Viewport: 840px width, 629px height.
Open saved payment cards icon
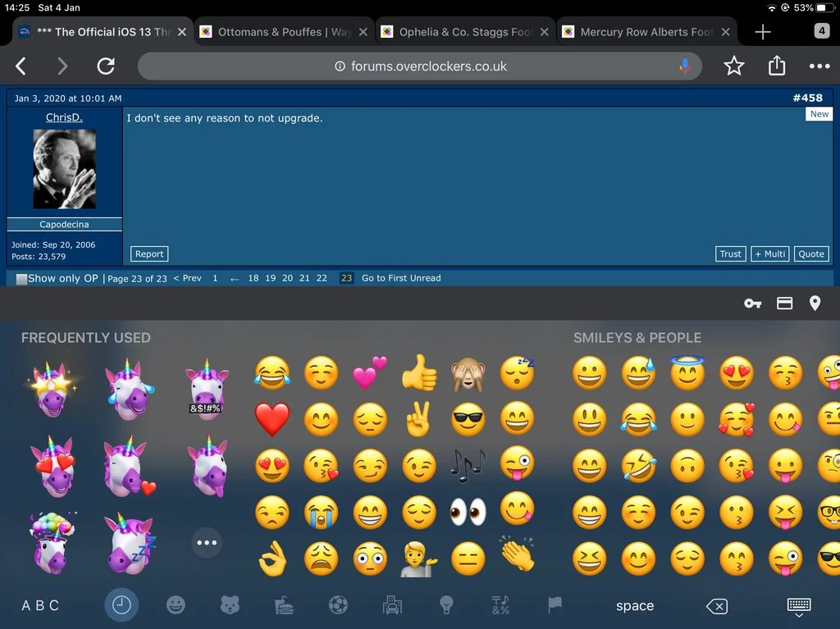[x=785, y=303]
